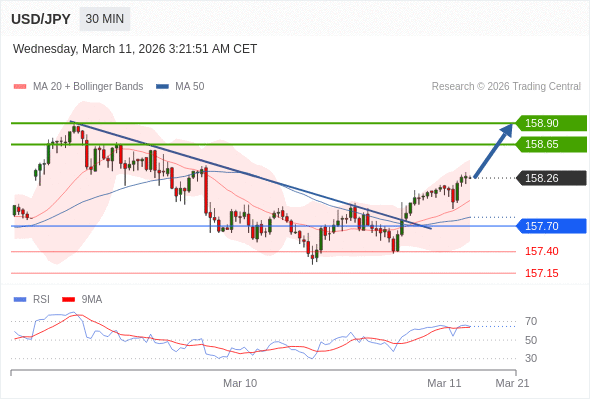Click the 9MA red legend swatch
Viewport: 590px width, 400px height.
pyautogui.click(x=68, y=300)
